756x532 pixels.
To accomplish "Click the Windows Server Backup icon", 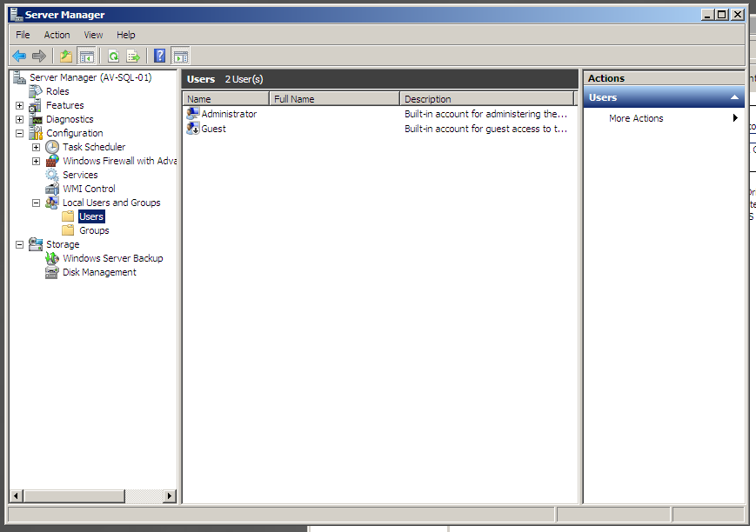I will tap(52, 258).
